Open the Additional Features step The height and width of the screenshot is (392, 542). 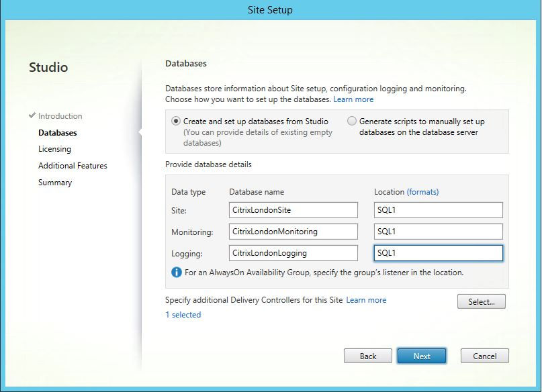[x=73, y=166]
